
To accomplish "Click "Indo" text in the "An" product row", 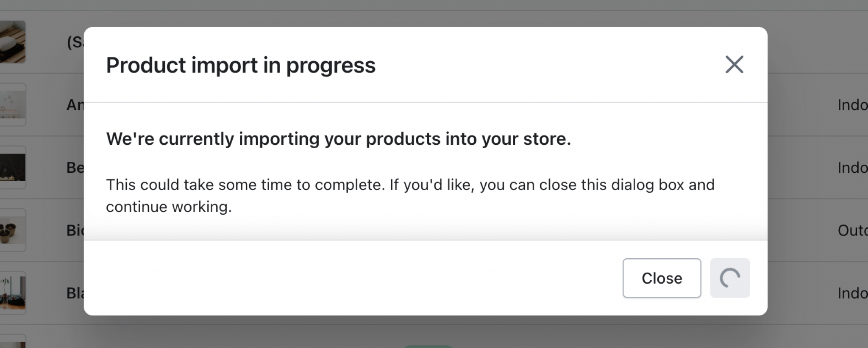I will point(852,105).
